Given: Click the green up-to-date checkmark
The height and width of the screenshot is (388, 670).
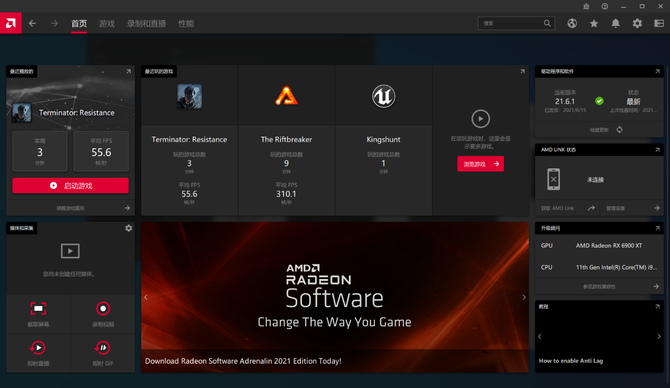Looking at the screenshot, I should (599, 101).
